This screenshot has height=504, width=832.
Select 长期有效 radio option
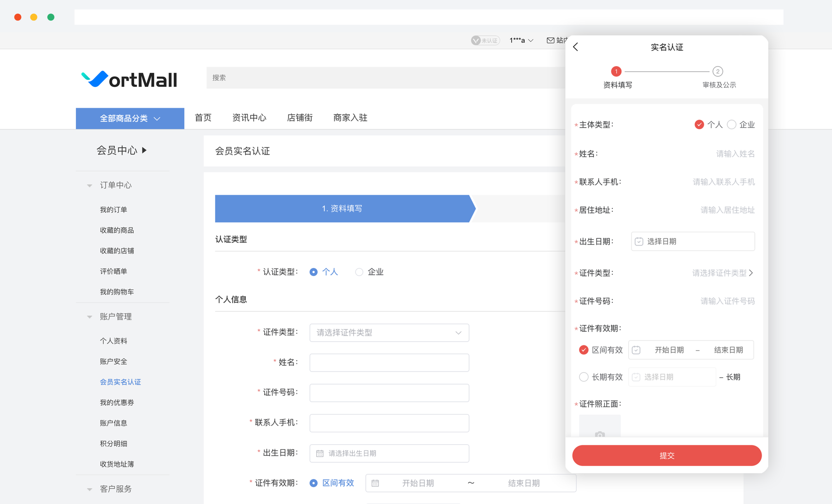pyautogui.click(x=584, y=377)
